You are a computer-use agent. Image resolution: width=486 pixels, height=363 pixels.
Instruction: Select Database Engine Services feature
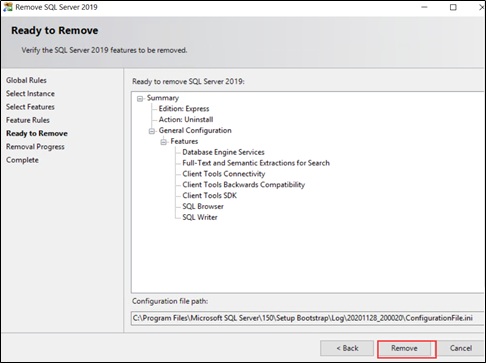pyautogui.click(x=223, y=152)
